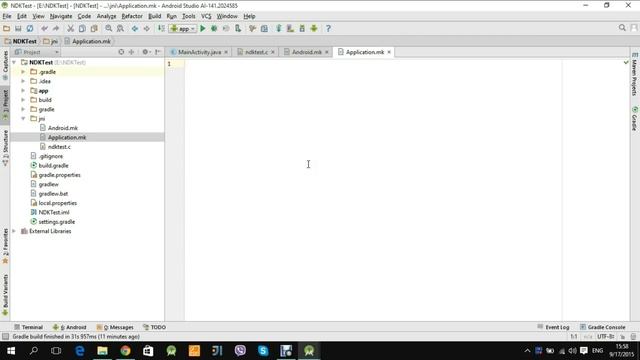Open the Build menu
Screen dimensions: 640x360
point(154,16)
